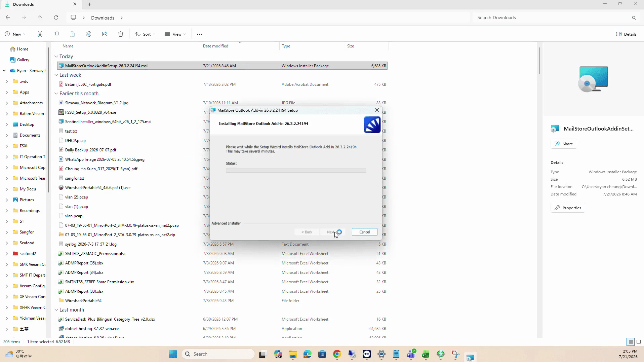Click the installation status progress bar

[296, 170]
